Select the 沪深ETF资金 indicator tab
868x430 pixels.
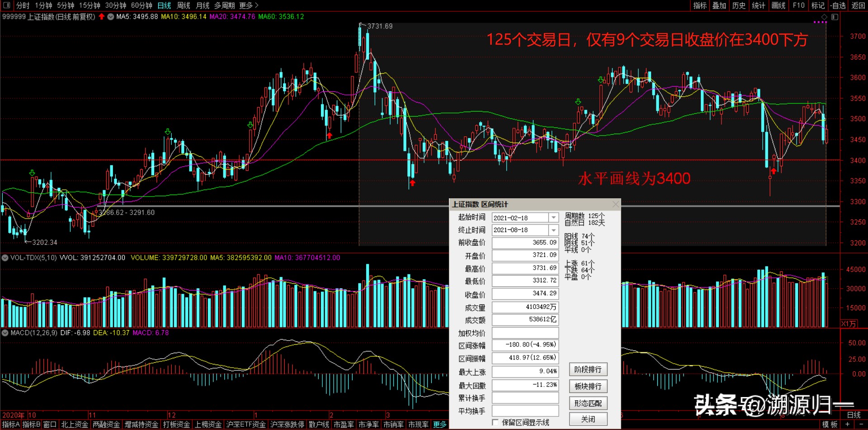[246, 425]
